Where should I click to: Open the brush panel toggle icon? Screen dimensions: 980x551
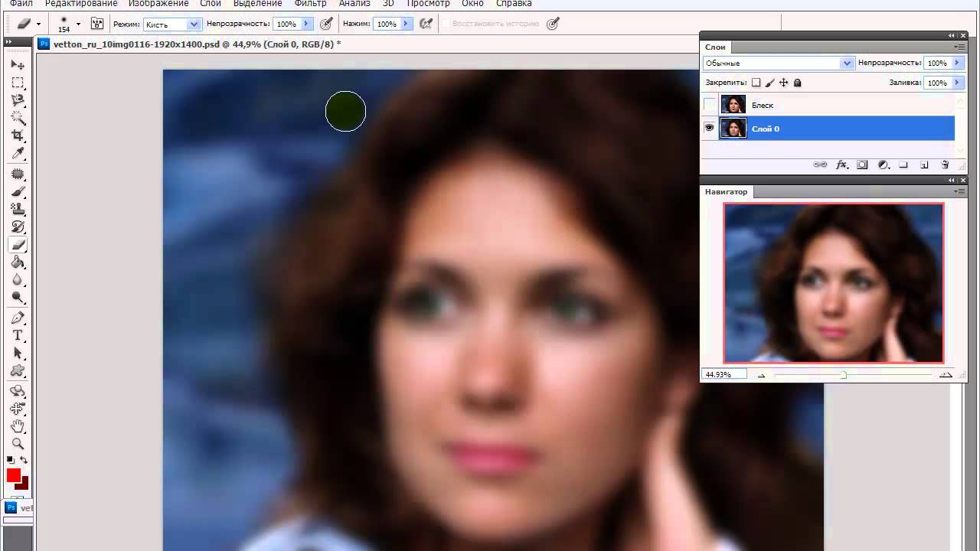tap(97, 24)
